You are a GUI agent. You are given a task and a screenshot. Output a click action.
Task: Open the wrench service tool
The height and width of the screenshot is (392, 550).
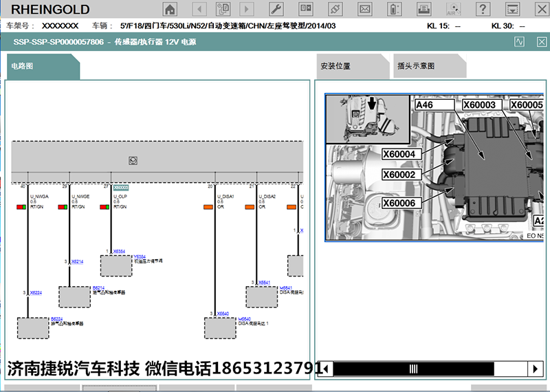click(276, 9)
